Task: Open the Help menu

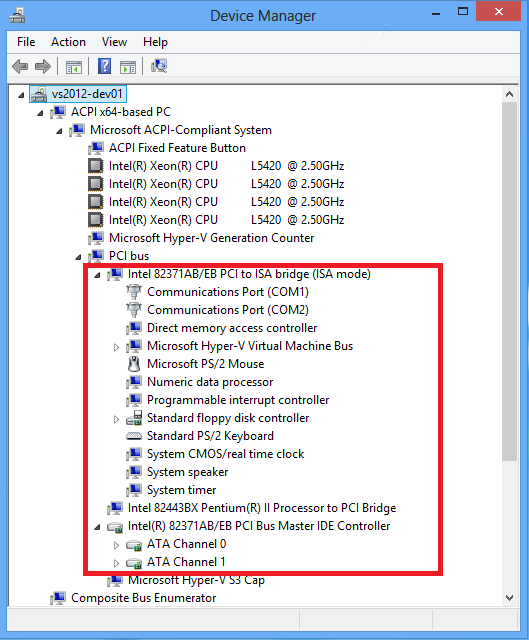Action: (155, 42)
